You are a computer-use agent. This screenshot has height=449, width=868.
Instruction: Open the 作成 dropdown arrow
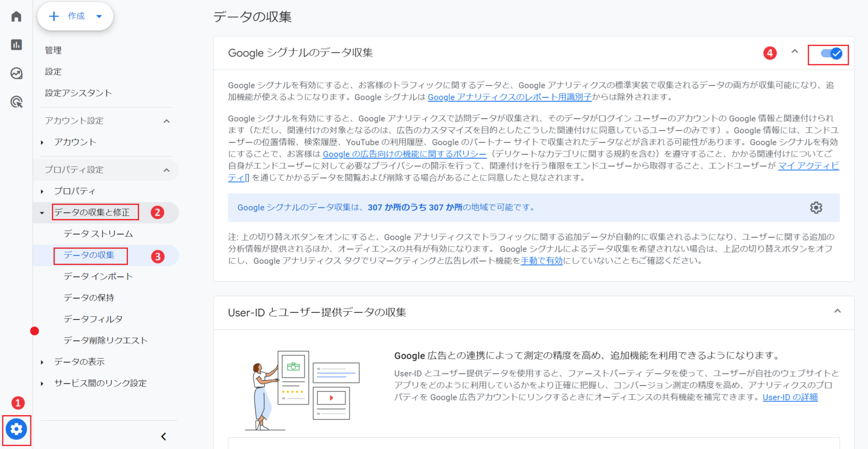click(x=99, y=17)
